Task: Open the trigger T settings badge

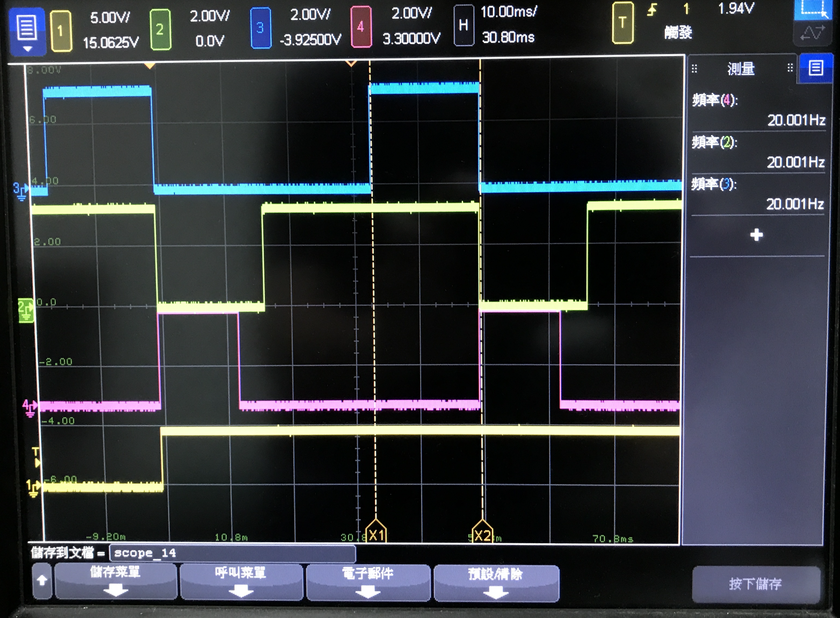Action: (x=622, y=23)
